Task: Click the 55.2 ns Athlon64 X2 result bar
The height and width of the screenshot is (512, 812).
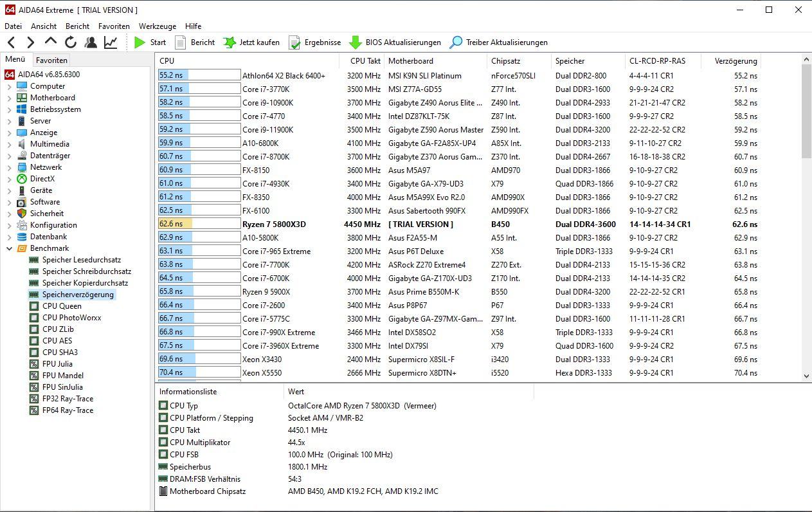Action: tap(199, 76)
